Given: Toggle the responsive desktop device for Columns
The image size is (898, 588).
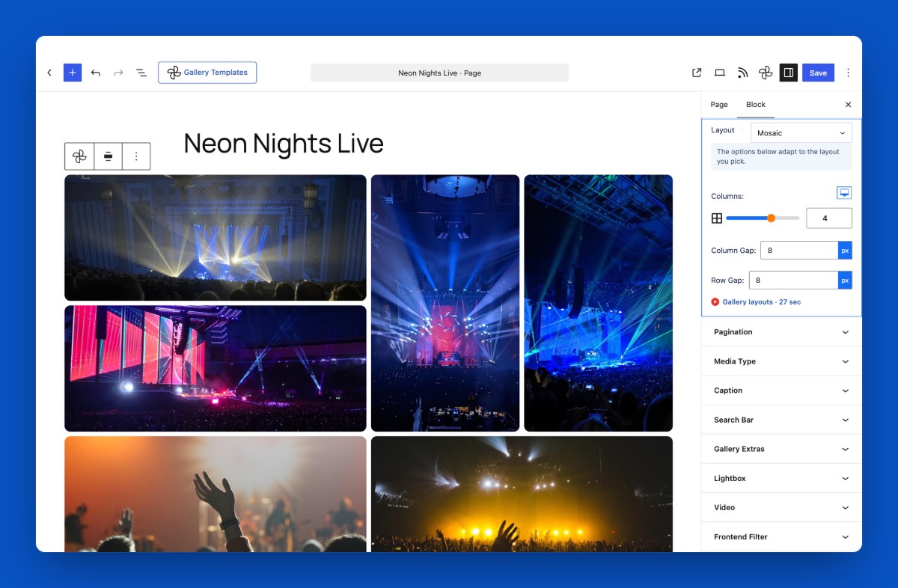Looking at the screenshot, I should click(844, 193).
